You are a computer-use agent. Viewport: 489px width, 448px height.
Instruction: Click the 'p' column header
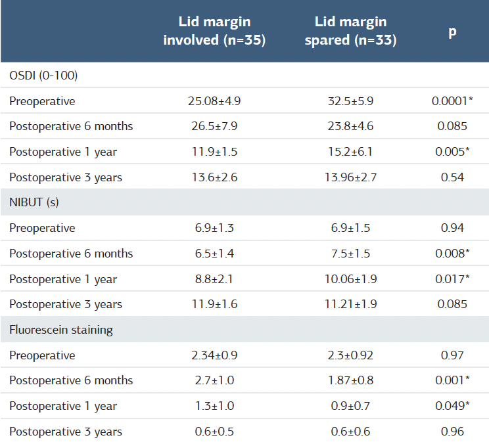(x=452, y=32)
